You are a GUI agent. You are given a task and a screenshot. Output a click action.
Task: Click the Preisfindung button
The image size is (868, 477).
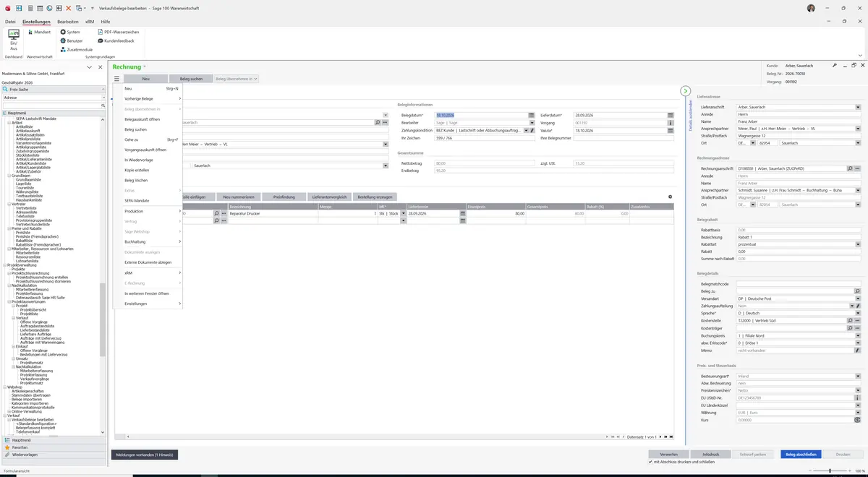tap(284, 197)
